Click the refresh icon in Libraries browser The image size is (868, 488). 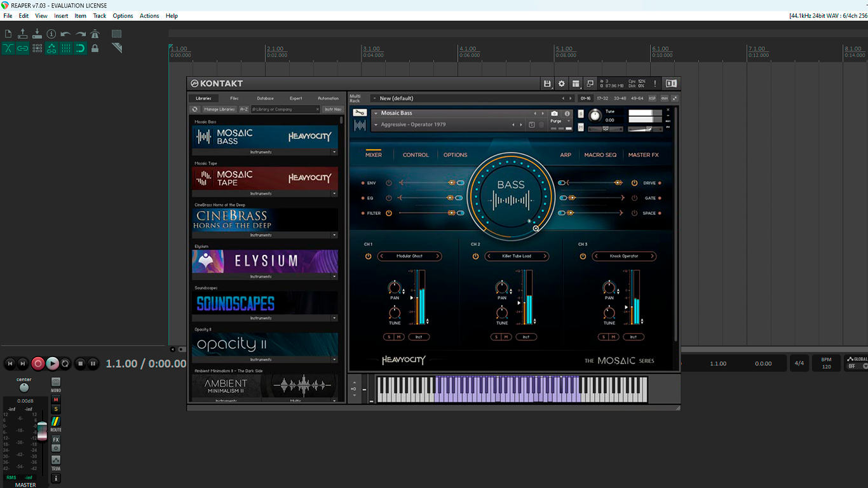[x=195, y=109]
